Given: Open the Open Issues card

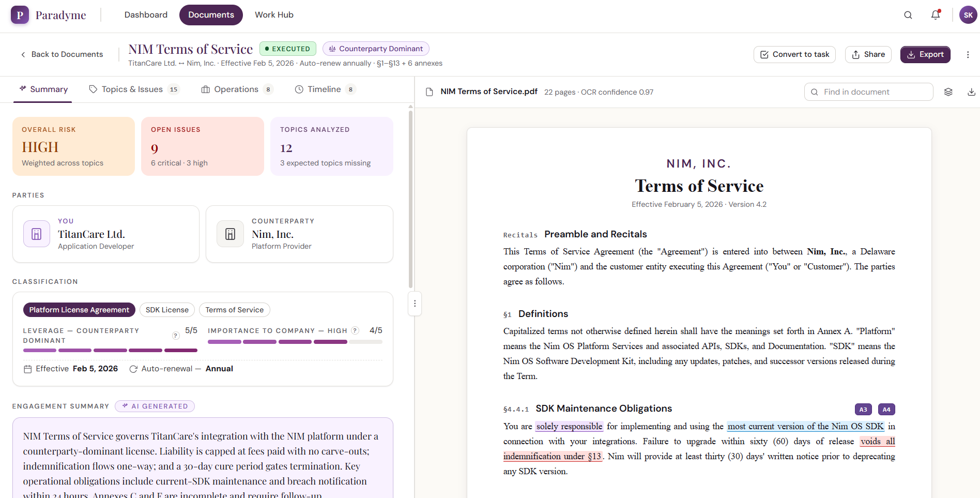Looking at the screenshot, I should 203,146.
